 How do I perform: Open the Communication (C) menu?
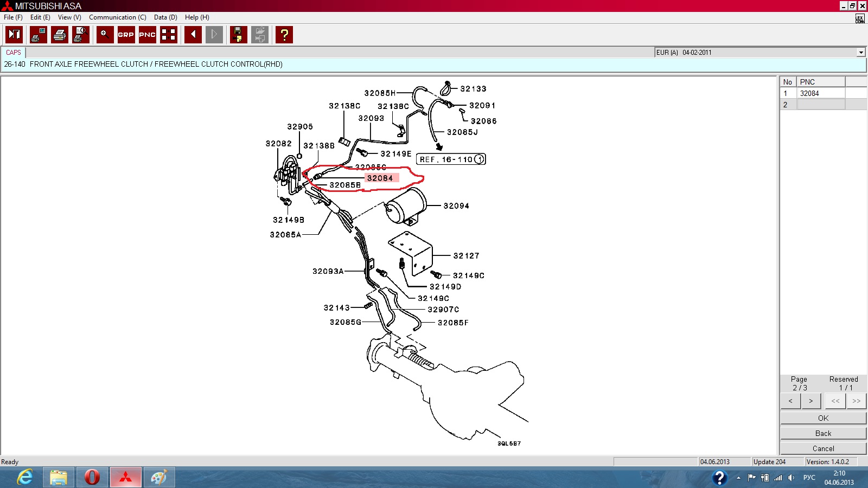click(118, 17)
